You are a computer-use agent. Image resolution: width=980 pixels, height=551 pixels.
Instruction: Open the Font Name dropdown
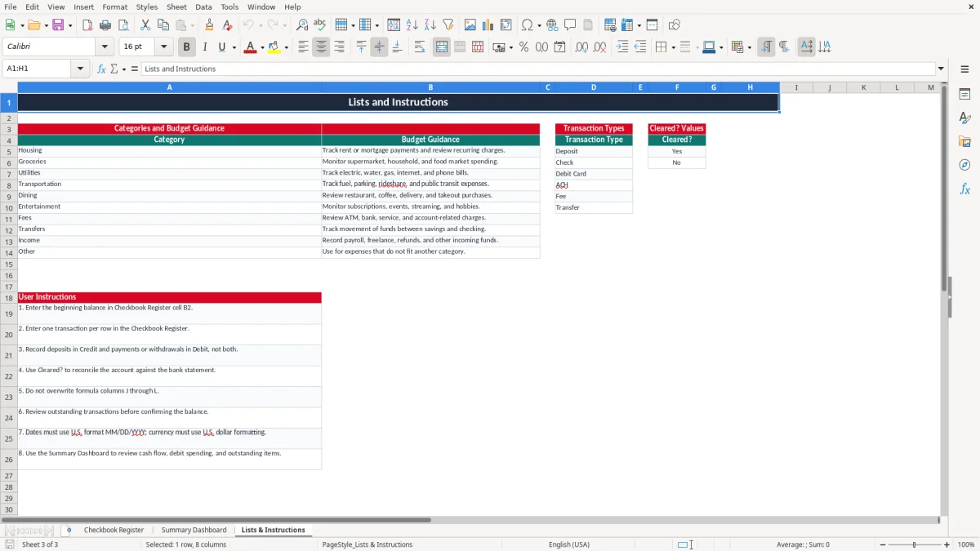(105, 47)
